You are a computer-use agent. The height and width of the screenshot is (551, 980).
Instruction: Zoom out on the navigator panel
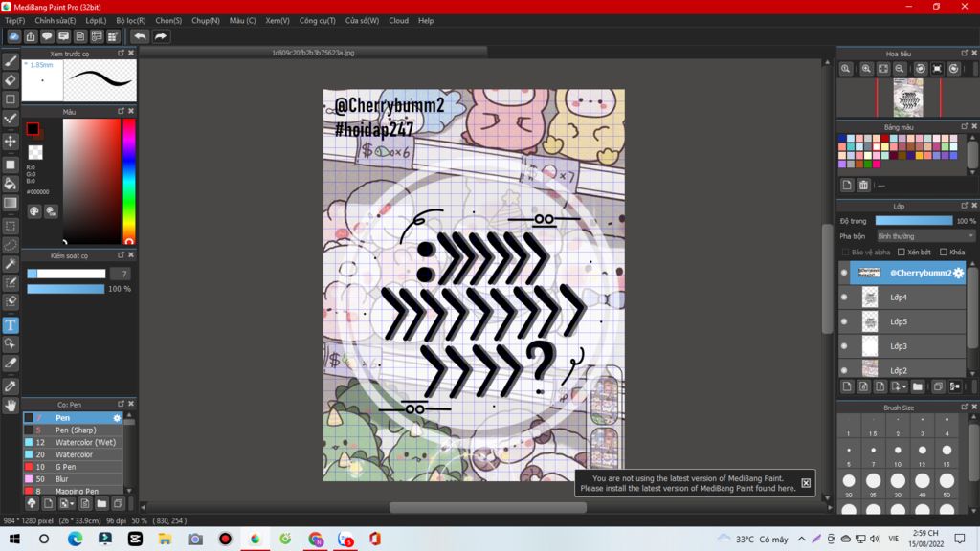(x=900, y=69)
